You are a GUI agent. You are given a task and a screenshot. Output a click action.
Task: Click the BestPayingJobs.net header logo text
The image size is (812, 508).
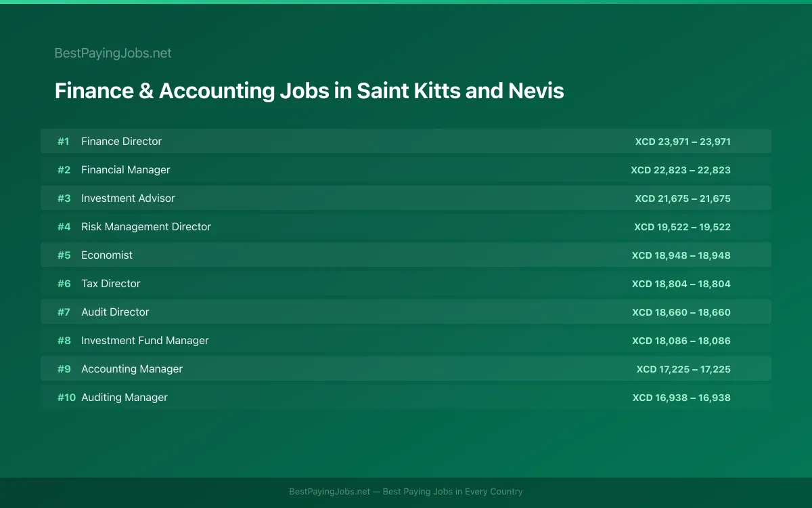tap(113, 53)
